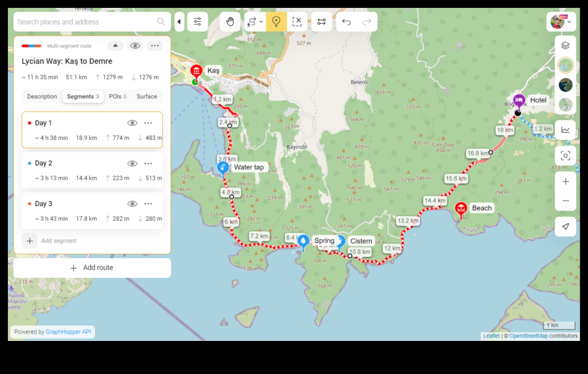Viewport: 588px width, 374px height.
Task: Show the elevation chart
Action: coord(566,129)
